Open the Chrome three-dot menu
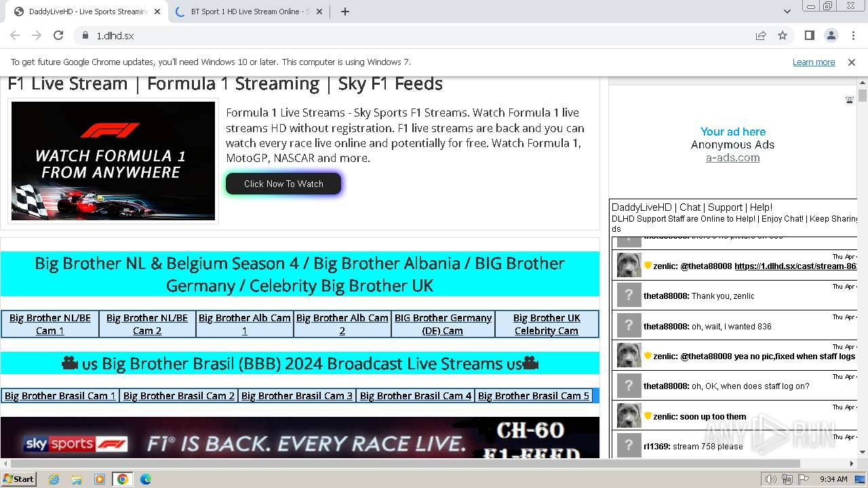This screenshot has width=868, height=488. point(852,35)
